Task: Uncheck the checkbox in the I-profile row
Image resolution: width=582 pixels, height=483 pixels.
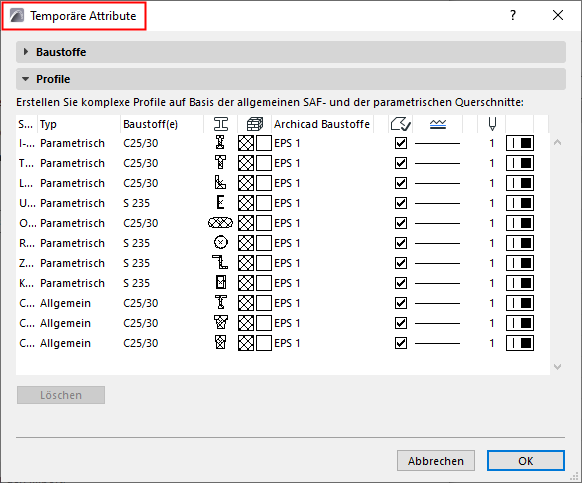Action: coord(401,143)
